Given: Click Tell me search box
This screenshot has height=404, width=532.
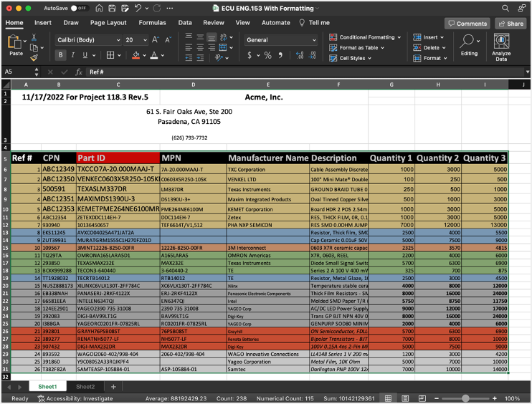Looking at the screenshot, I should tap(315, 23).
